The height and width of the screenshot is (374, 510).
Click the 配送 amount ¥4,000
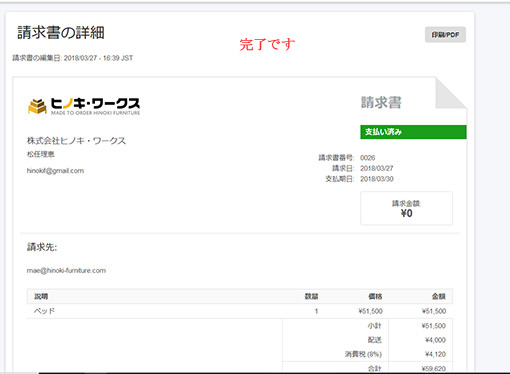click(435, 340)
